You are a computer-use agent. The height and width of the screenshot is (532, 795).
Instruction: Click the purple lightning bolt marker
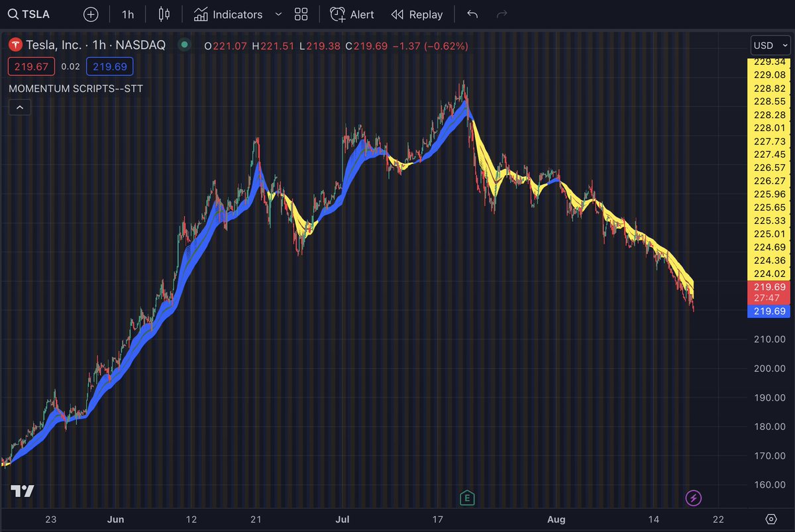pyautogui.click(x=694, y=498)
